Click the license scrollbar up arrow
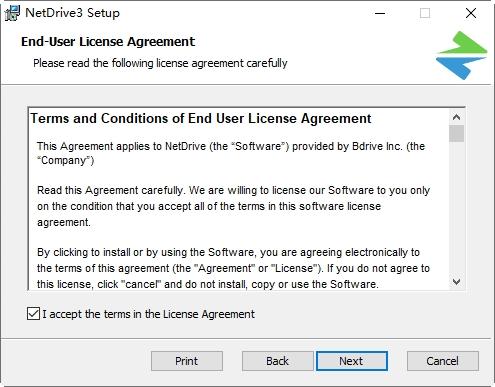Viewport: 495px width, 387px height. [456, 117]
